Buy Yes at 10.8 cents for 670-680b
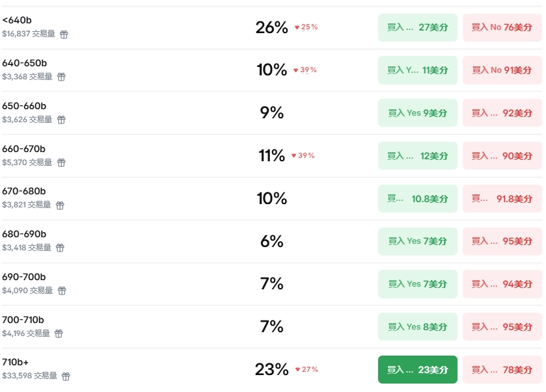 (x=418, y=199)
